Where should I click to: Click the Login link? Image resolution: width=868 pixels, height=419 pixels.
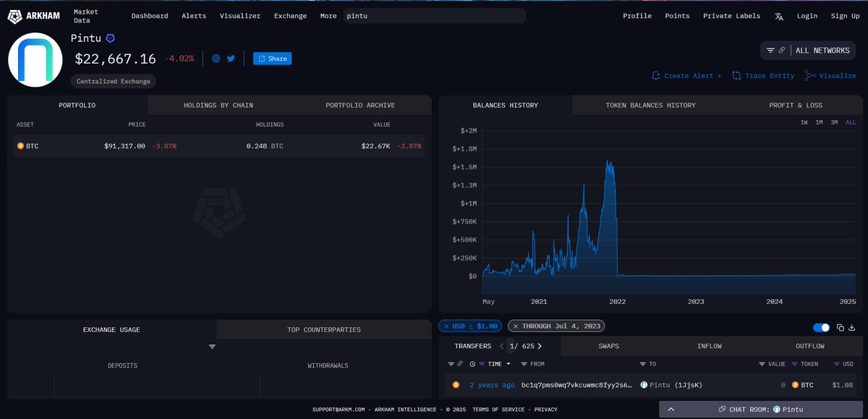pyautogui.click(x=807, y=16)
